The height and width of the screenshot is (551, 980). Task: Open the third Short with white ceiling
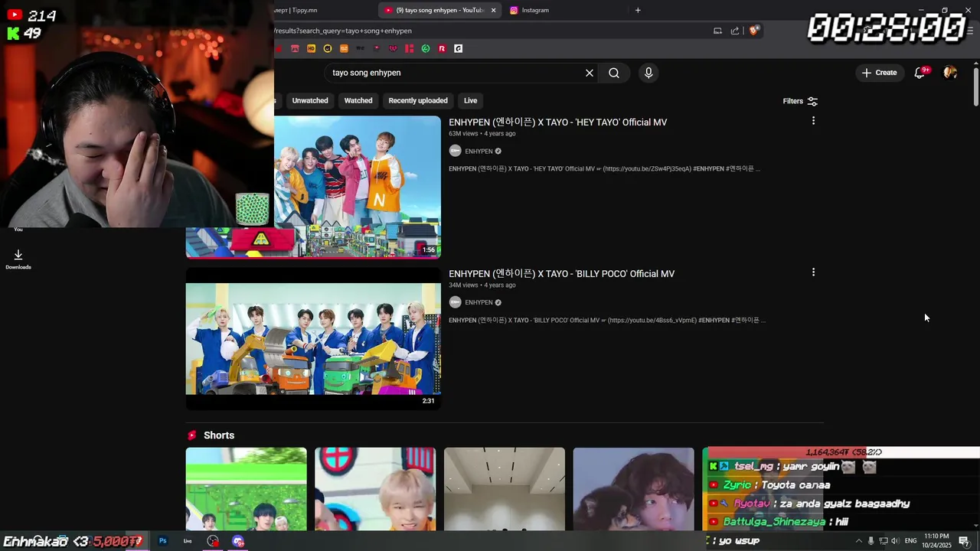tap(505, 489)
